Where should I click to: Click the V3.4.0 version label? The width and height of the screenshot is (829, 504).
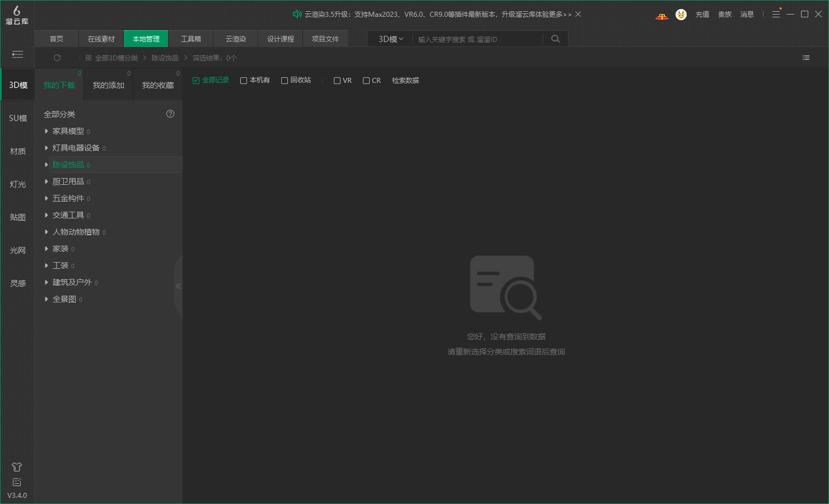click(x=17, y=496)
